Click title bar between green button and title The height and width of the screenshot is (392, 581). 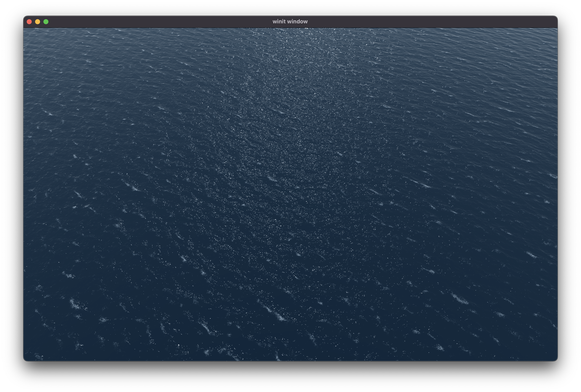[160, 22]
